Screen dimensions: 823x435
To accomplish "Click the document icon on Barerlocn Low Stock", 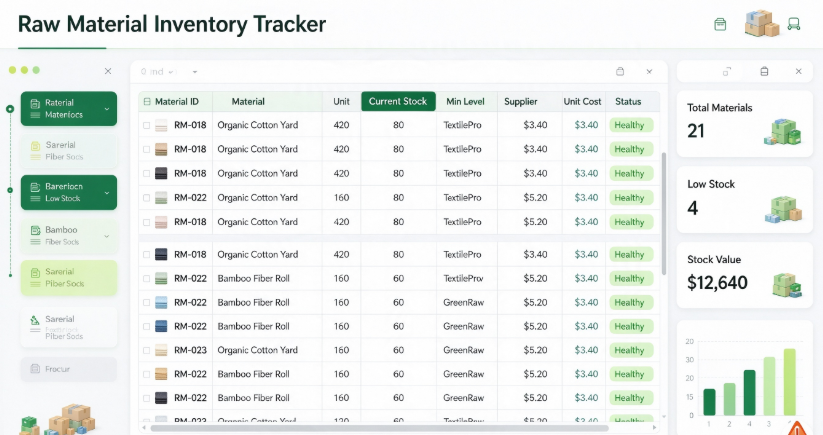I will pos(35,187).
